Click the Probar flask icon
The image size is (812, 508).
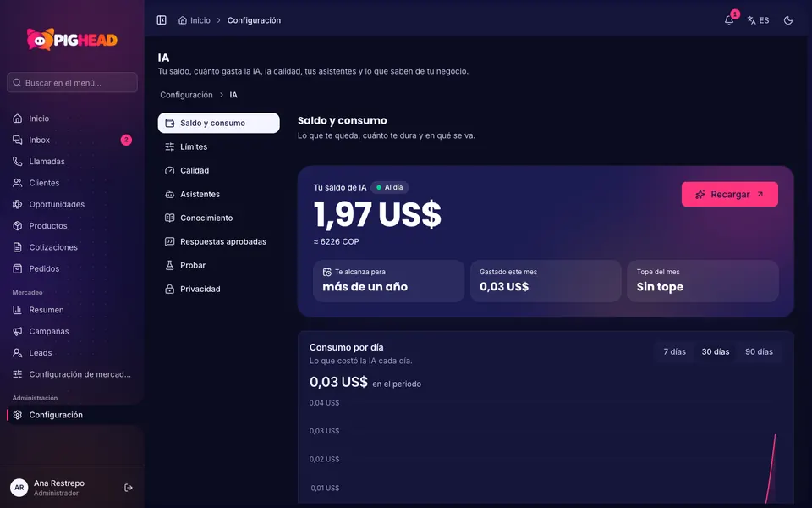(x=169, y=265)
